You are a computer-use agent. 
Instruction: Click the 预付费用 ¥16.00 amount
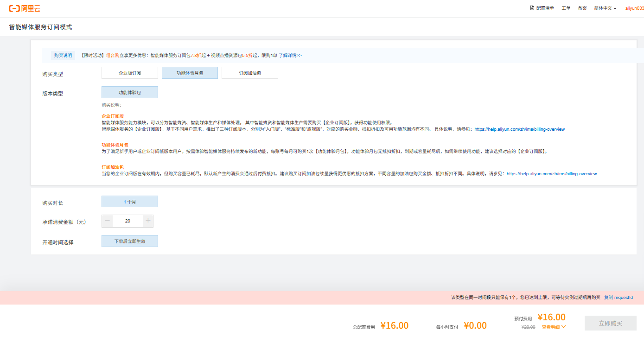point(551,317)
